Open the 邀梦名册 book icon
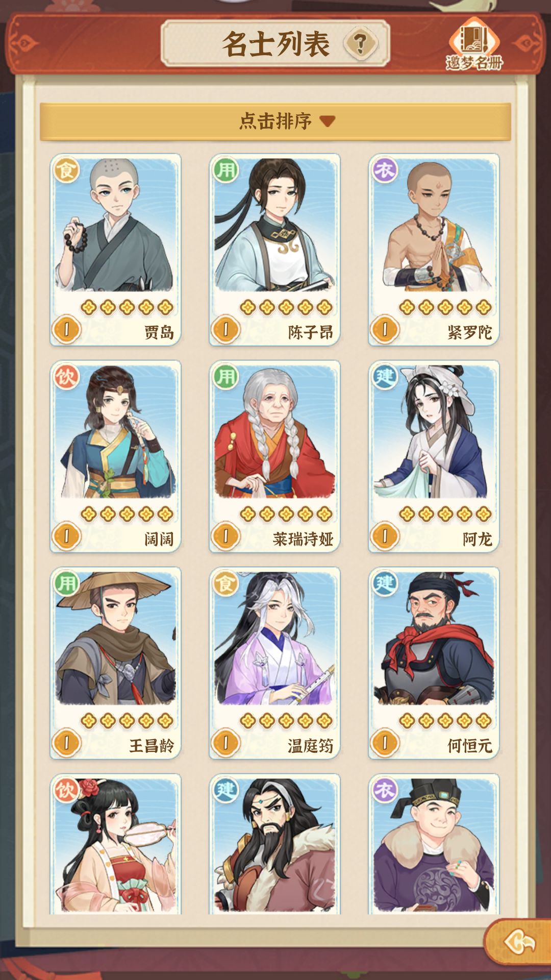551x980 pixels. pos(474,45)
